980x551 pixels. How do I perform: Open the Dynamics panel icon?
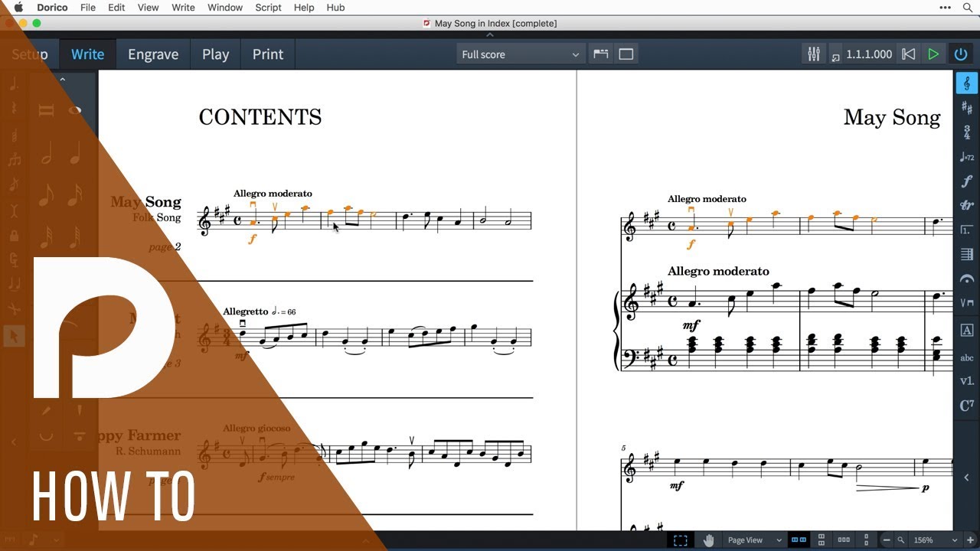(966, 181)
